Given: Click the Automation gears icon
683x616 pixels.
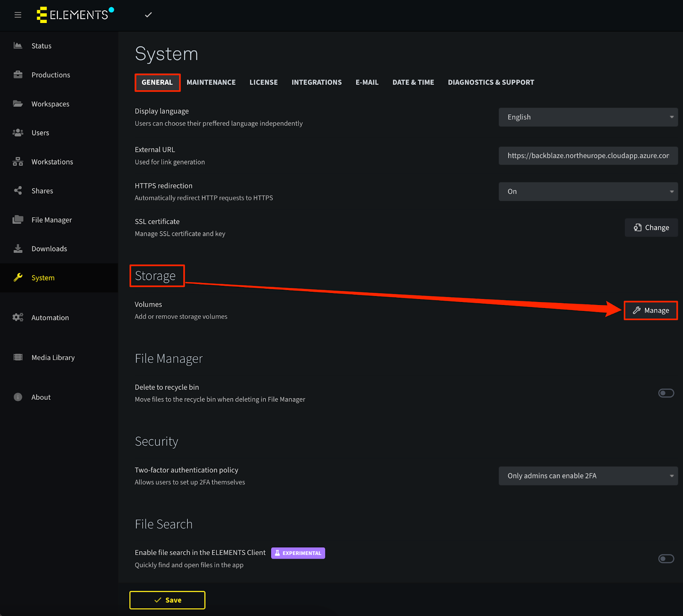Looking at the screenshot, I should 18,317.
